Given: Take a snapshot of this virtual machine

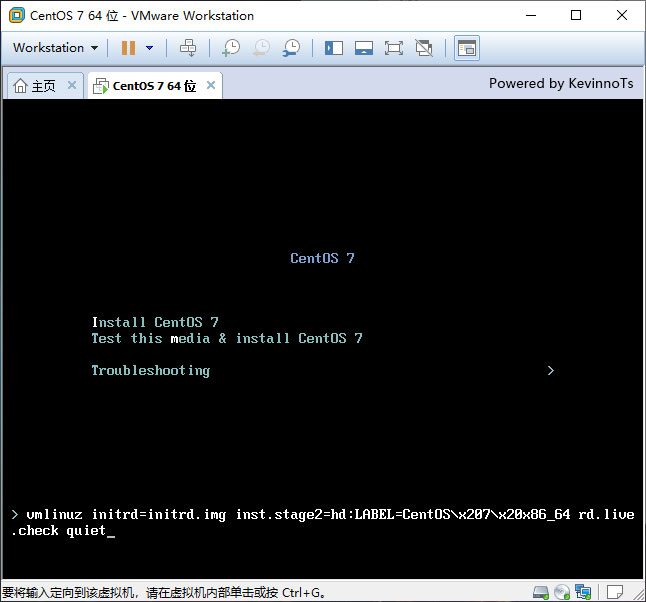Looking at the screenshot, I should [231, 48].
